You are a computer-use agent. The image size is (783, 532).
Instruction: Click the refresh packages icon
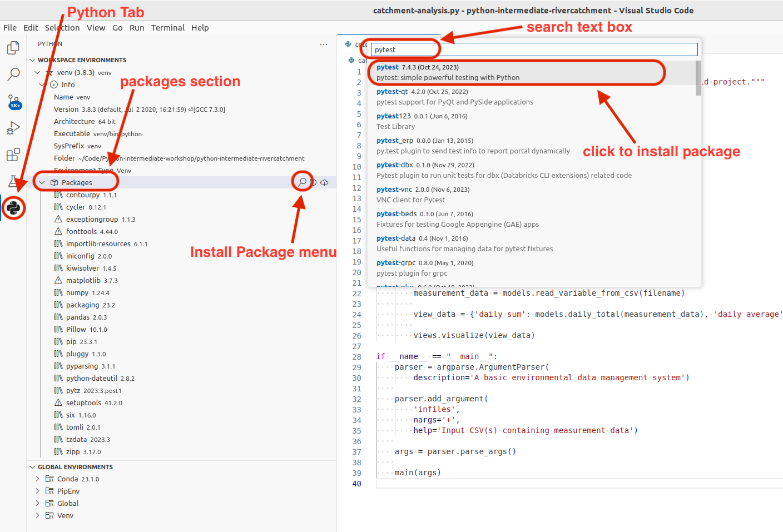[313, 182]
